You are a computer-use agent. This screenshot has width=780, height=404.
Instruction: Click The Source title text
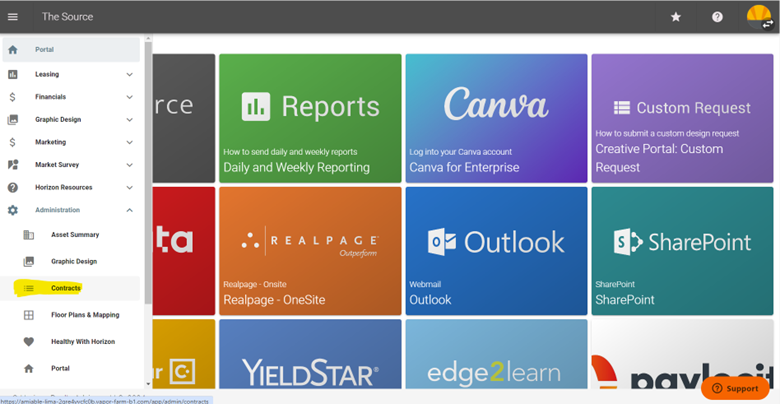click(67, 17)
